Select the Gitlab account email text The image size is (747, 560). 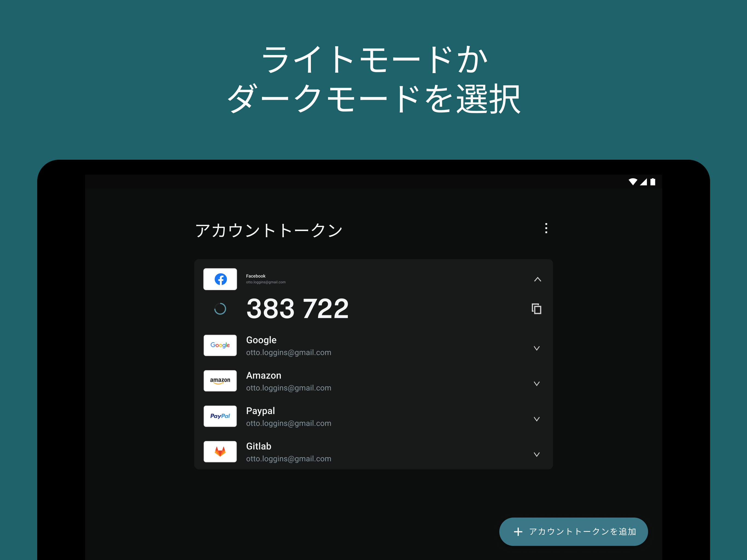[288, 459]
